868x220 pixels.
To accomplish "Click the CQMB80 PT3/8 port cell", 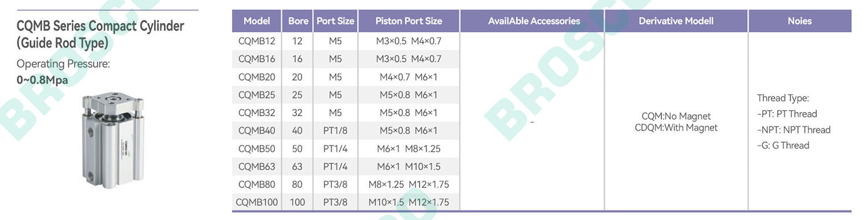I will [x=335, y=184].
